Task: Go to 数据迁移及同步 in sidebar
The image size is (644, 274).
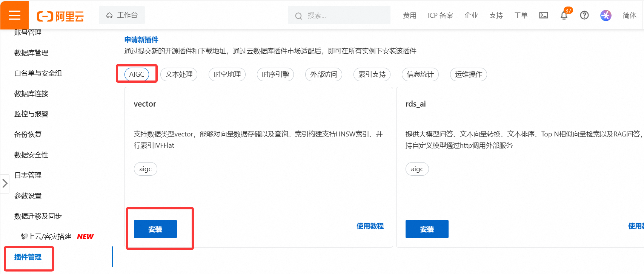Action: coord(38,216)
